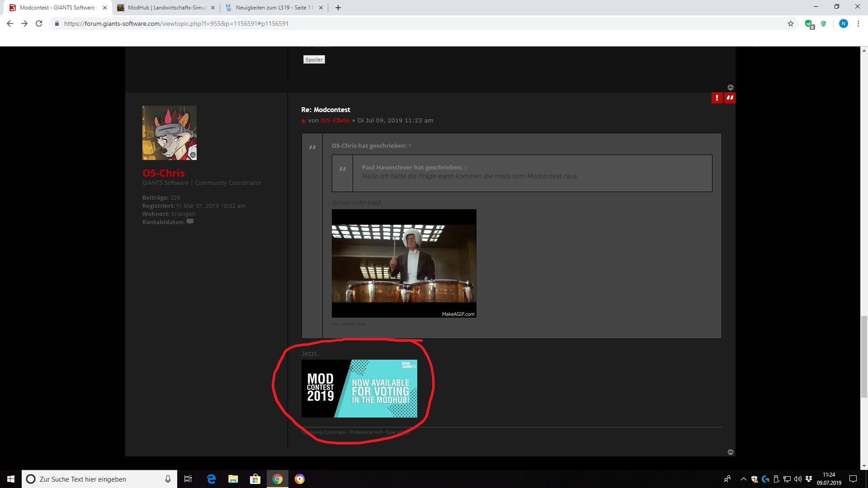Open the Dropbox tray icon
This screenshot has height=488, width=868.
pyautogui.click(x=809, y=479)
